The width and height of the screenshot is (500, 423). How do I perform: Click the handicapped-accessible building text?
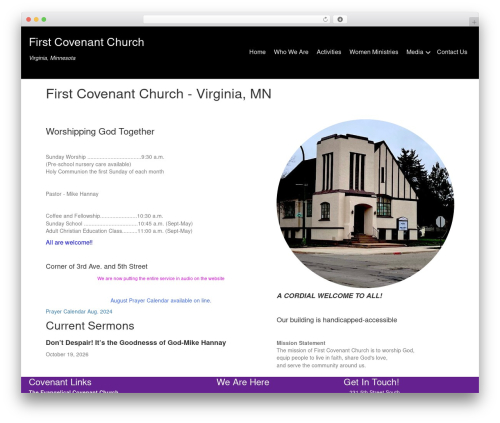click(x=337, y=320)
